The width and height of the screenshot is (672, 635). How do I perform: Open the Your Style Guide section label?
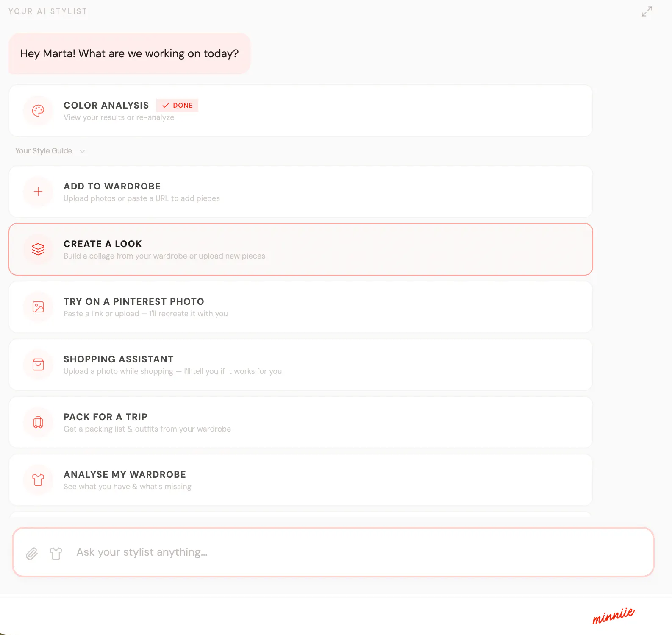(x=44, y=151)
